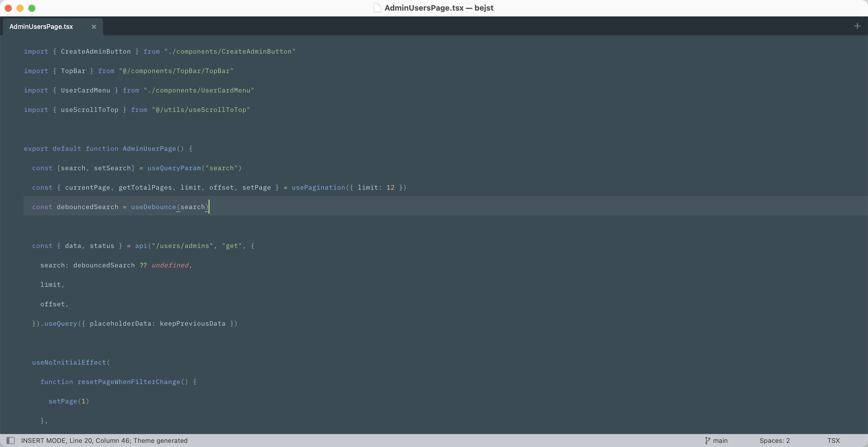Click the "@/utils/useScrollToTop" string
This screenshot has height=447, width=868.
(201, 110)
